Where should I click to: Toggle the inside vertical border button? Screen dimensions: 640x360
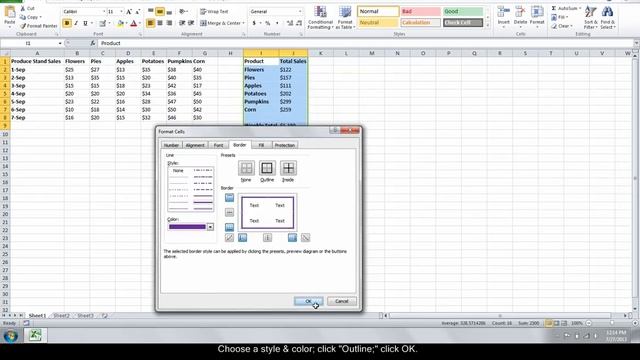click(267, 238)
